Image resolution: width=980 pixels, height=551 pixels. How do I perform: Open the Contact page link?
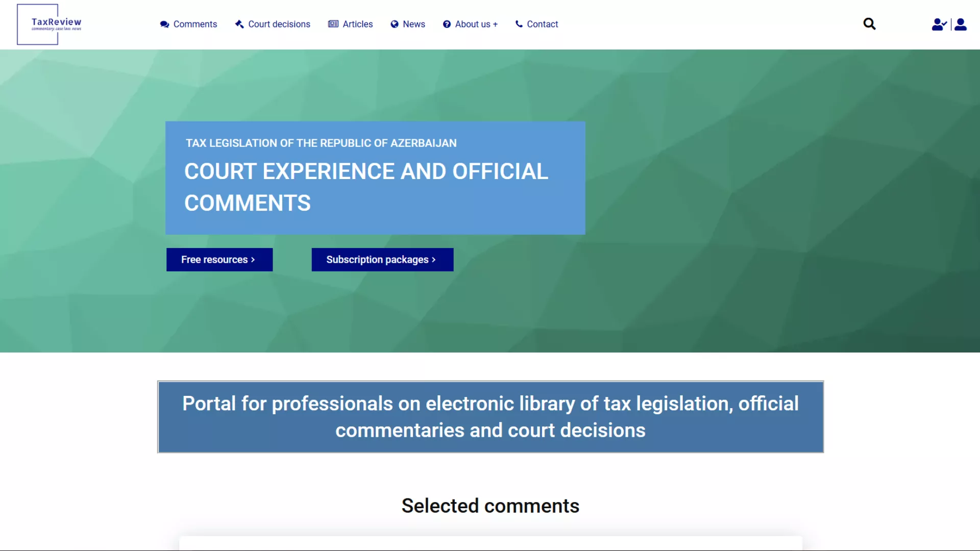tap(542, 24)
